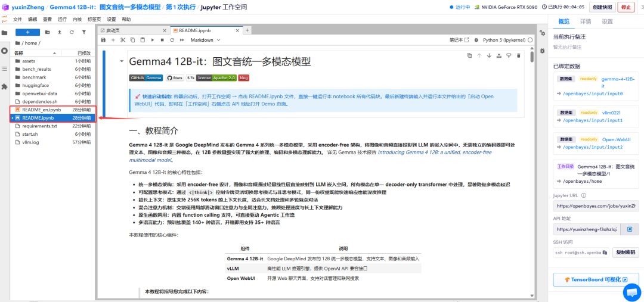Open the file browser sidebar folder icon

(x=5, y=33)
